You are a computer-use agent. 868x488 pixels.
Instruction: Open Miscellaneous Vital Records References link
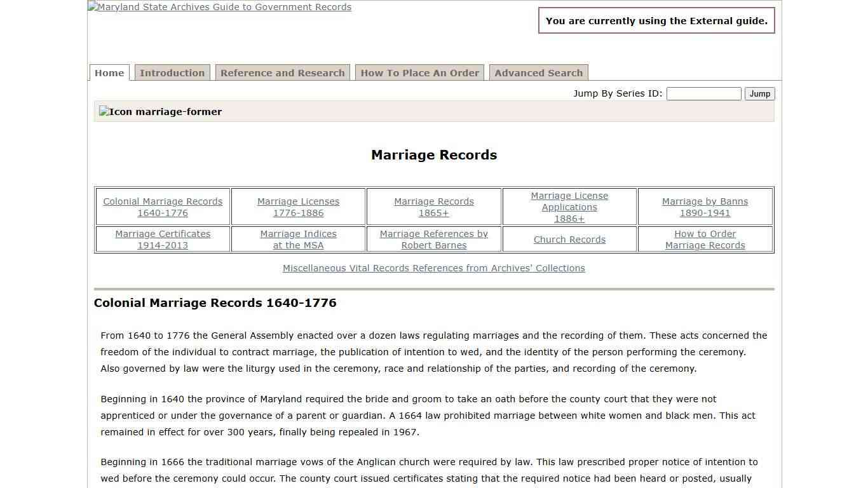[433, 268]
